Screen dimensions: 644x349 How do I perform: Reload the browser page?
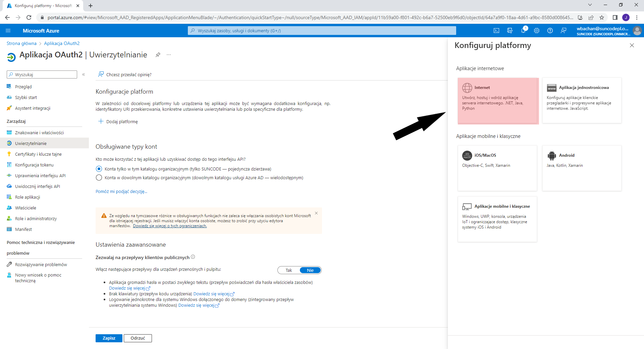pos(29,17)
